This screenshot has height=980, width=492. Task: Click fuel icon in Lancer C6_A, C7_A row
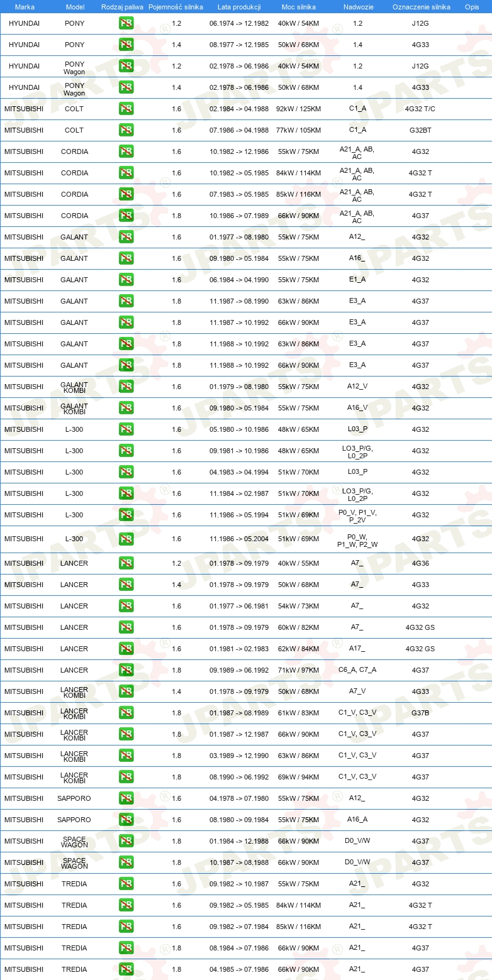click(x=126, y=670)
